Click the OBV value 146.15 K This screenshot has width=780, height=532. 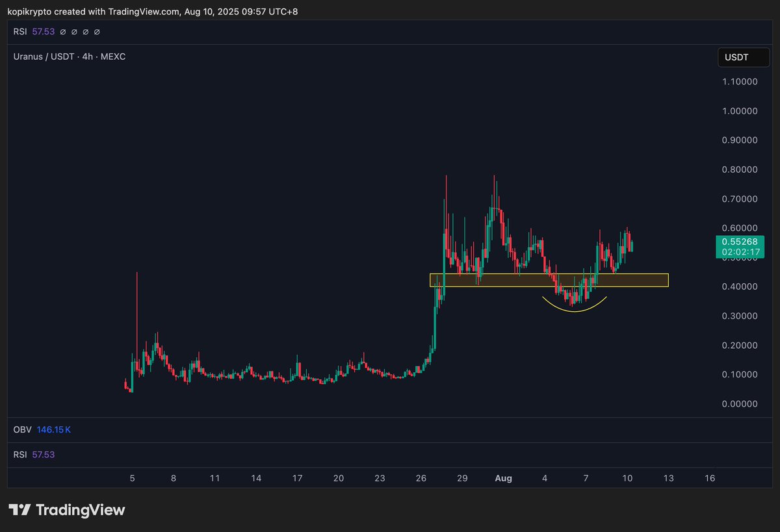[x=54, y=430]
